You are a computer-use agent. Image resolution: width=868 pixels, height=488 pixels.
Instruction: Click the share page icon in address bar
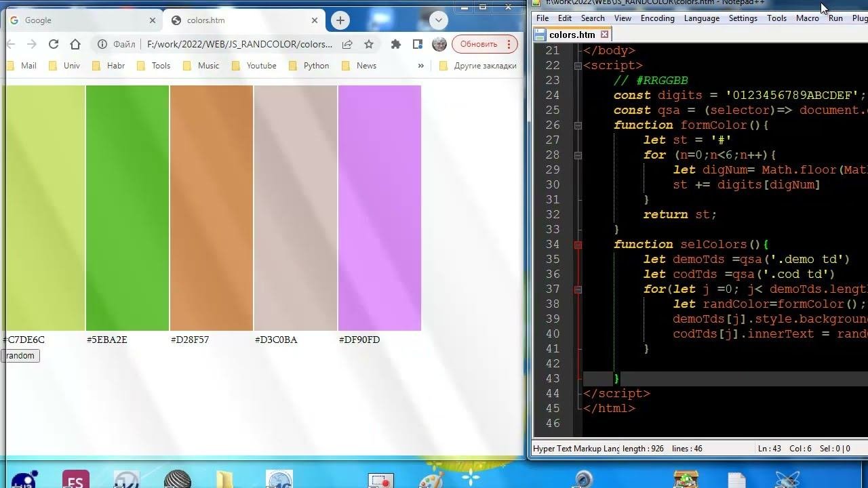tap(347, 44)
